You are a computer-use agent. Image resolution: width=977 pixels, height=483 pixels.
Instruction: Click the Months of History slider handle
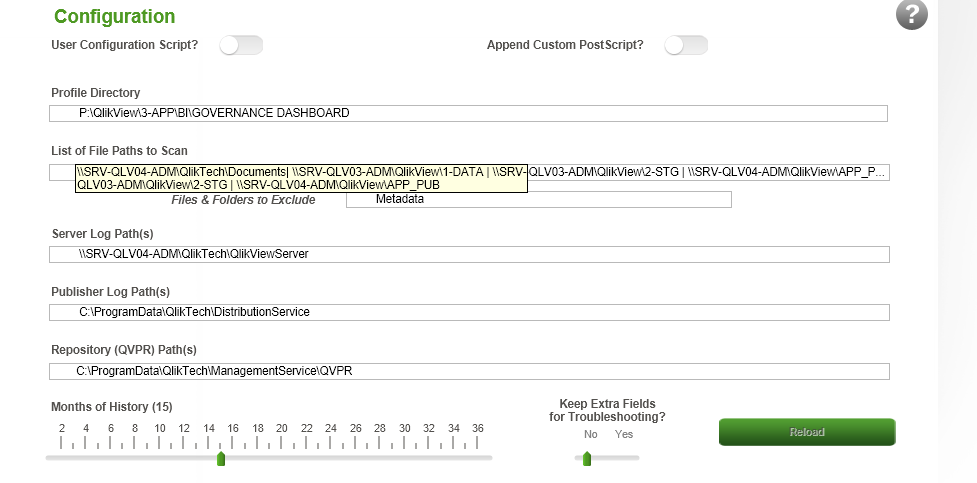tap(221, 458)
